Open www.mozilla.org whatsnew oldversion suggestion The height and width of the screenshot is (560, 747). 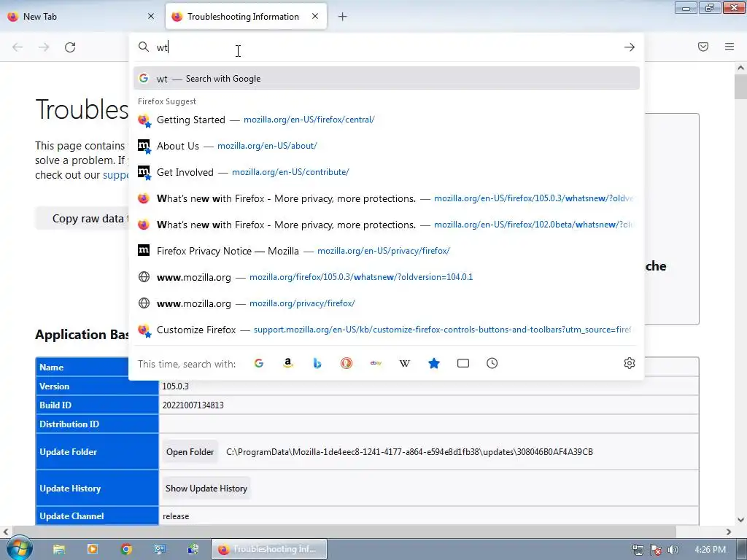point(387,276)
